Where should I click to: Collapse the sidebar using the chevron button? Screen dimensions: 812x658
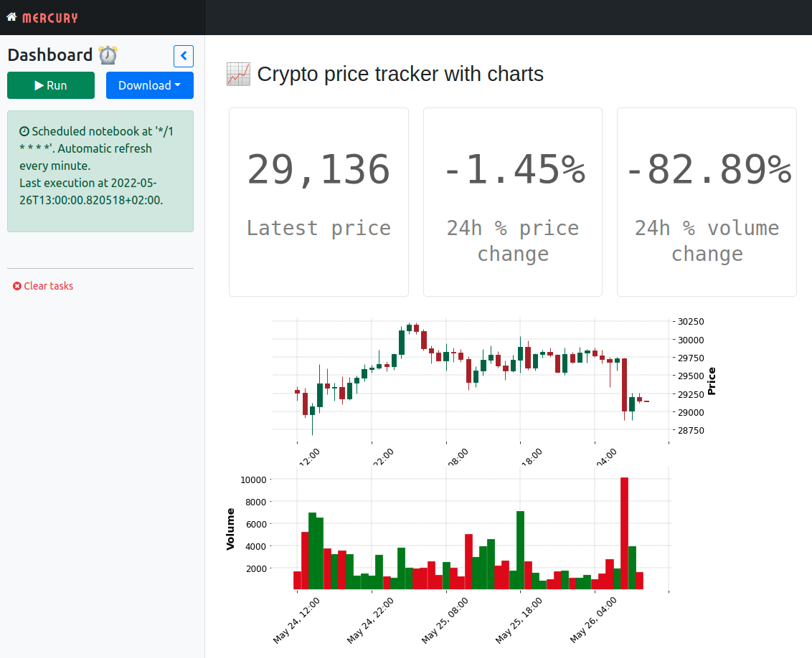pos(184,56)
